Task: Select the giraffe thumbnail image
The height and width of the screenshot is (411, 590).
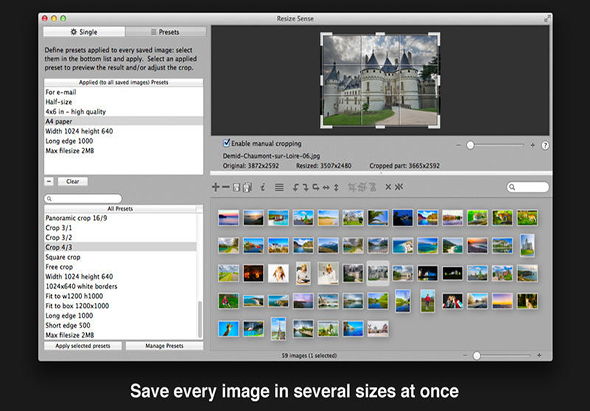Action: [x=228, y=329]
